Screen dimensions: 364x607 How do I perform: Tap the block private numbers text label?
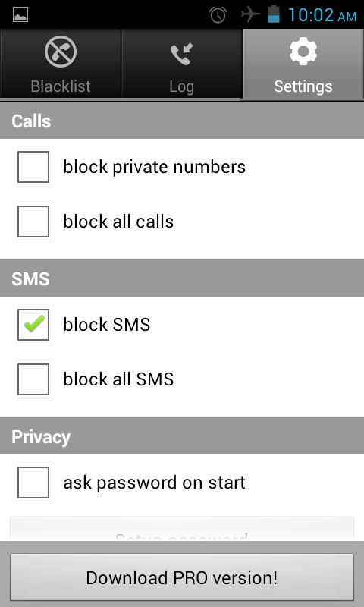coord(155,167)
